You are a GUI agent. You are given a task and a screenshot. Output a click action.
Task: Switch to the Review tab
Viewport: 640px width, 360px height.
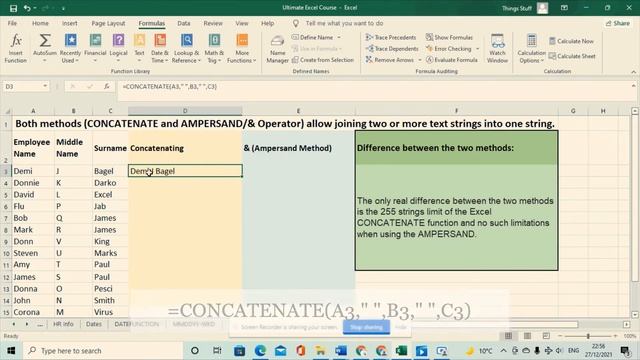213,23
